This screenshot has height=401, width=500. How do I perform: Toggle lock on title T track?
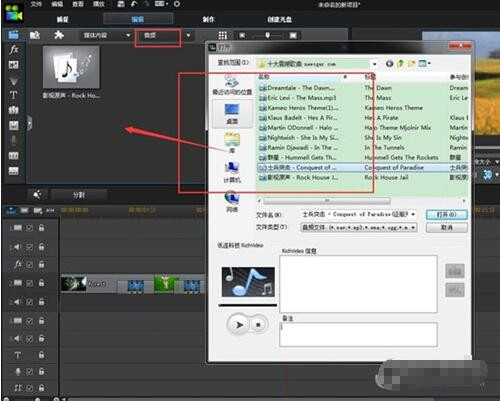click(x=41, y=355)
